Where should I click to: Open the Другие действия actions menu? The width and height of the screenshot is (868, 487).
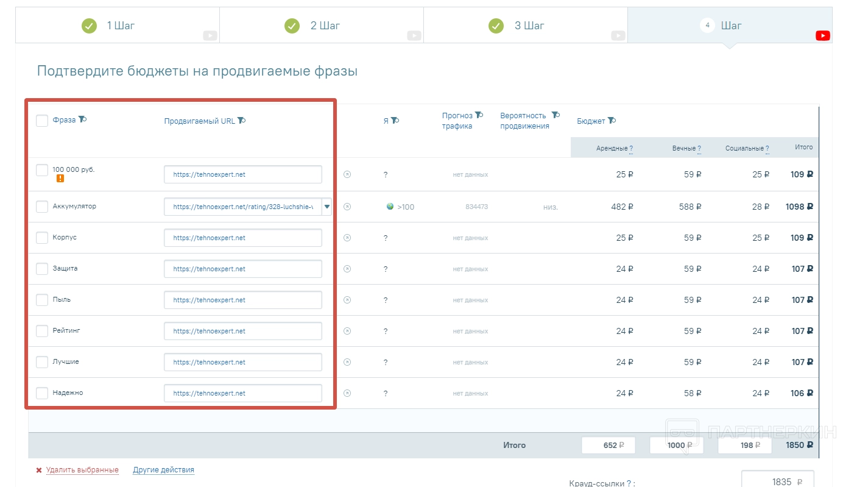(163, 470)
